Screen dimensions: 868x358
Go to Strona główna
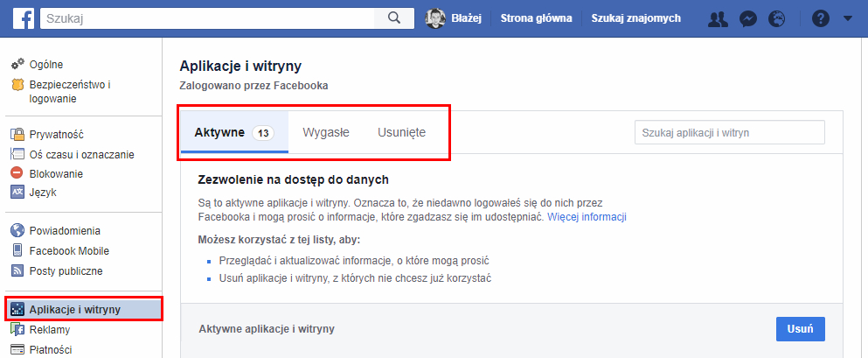click(x=536, y=18)
